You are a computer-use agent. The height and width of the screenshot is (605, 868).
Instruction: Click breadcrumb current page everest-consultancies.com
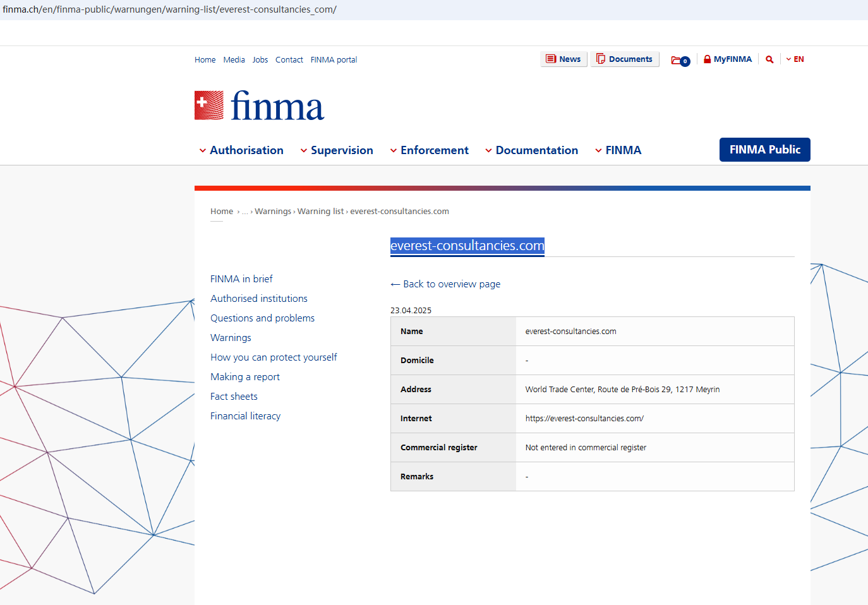coord(400,212)
